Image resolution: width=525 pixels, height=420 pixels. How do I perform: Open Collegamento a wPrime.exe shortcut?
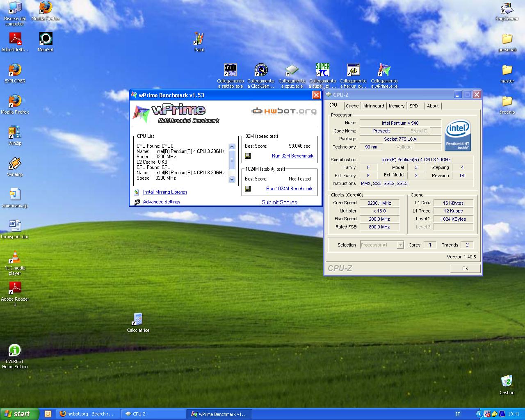[x=384, y=76]
